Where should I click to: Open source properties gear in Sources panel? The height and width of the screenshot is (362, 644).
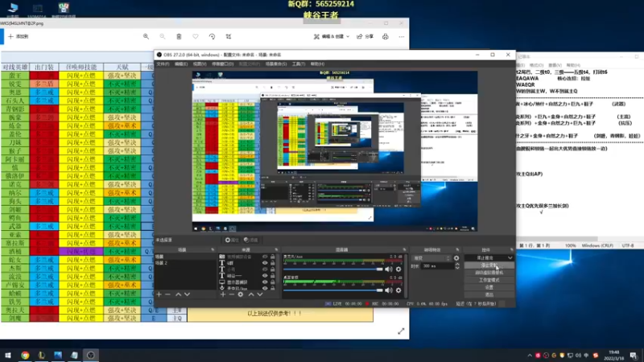coord(241,294)
